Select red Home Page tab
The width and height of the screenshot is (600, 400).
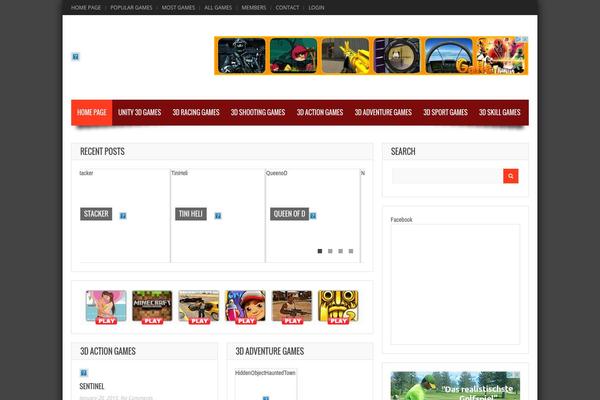92,113
